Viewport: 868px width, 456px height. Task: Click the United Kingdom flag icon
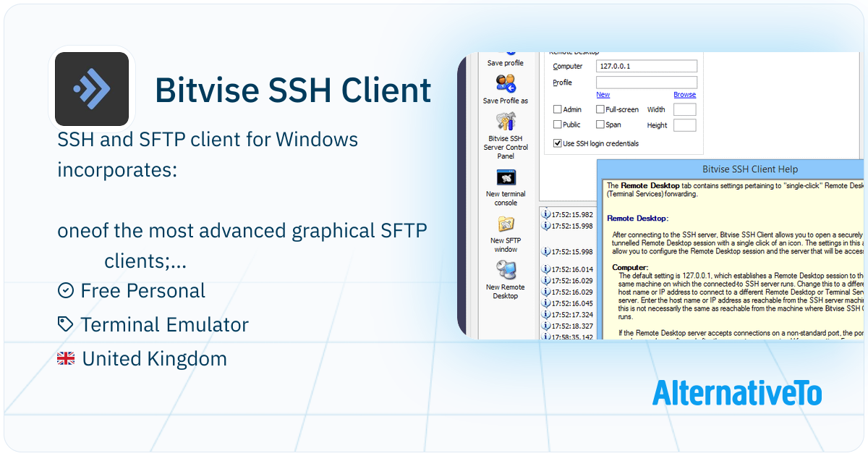tap(66, 358)
